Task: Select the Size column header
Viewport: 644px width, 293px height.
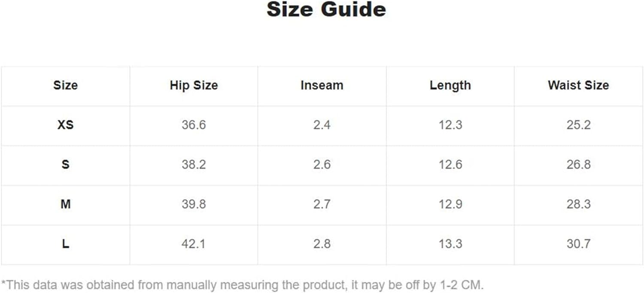Action: coord(65,85)
